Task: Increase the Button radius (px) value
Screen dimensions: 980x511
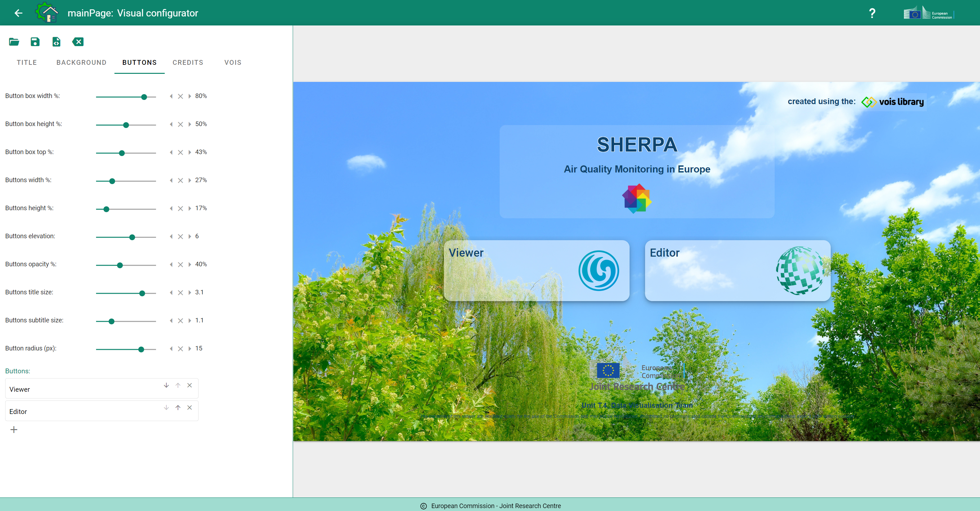Action: 190,349
